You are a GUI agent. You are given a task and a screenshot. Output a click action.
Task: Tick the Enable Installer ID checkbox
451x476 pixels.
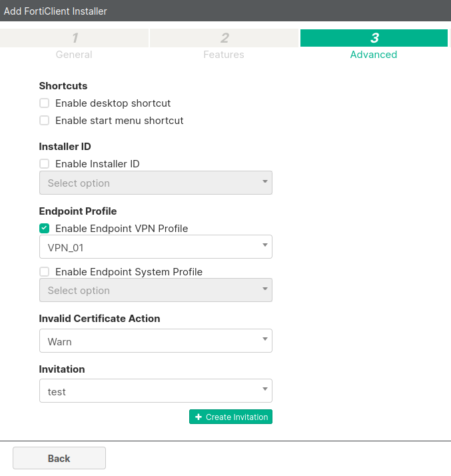tap(45, 164)
